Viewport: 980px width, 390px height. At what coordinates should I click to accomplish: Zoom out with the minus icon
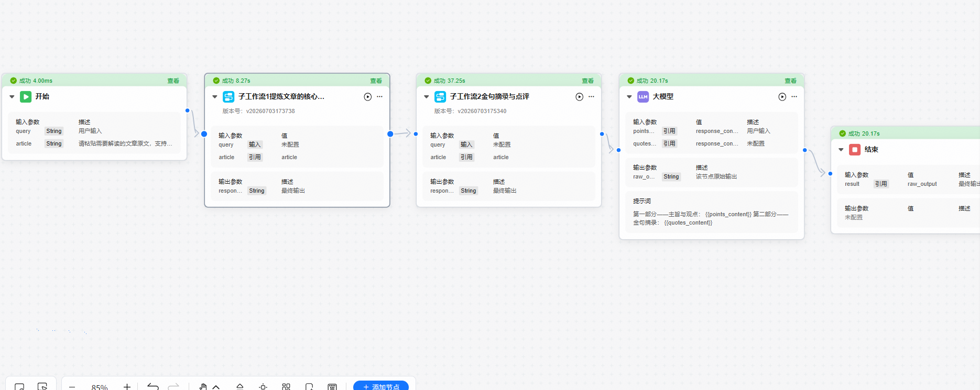pyautogui.click(x=72, y=387)
